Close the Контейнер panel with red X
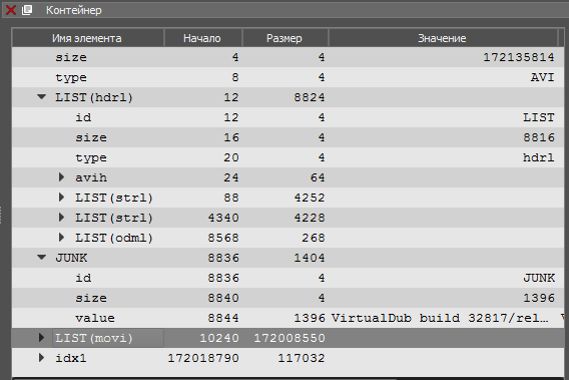The image size is (569, 380). point(11,10)
